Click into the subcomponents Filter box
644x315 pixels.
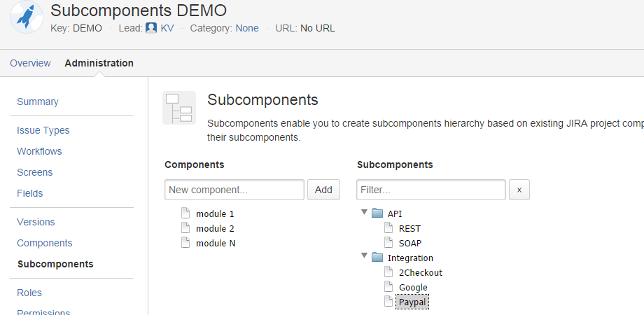click(430, 190)
